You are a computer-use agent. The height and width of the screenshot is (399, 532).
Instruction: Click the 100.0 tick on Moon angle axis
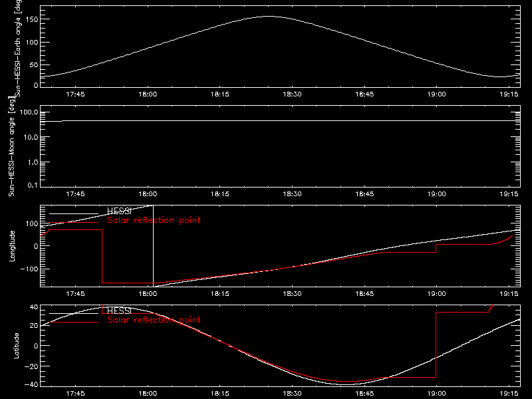tap(29, 112)
